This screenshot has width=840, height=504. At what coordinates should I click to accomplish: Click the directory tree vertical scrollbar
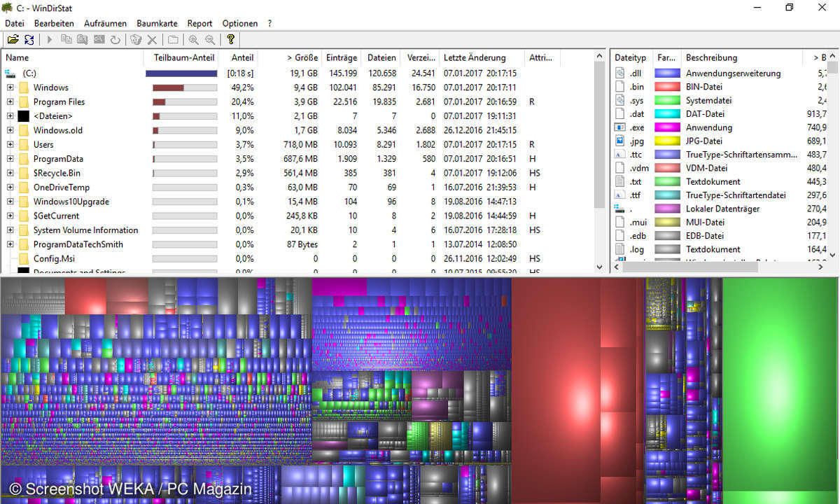pos(599,161)
